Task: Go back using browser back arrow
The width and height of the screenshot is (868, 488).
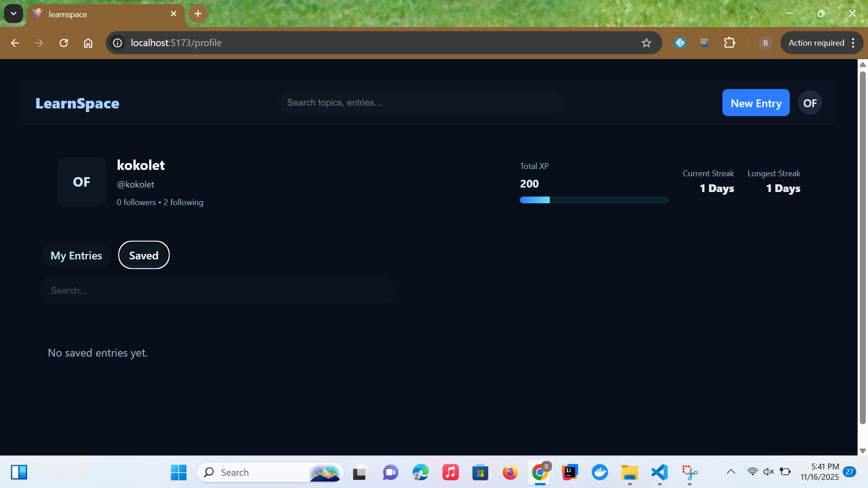Action: pos(15,43)
